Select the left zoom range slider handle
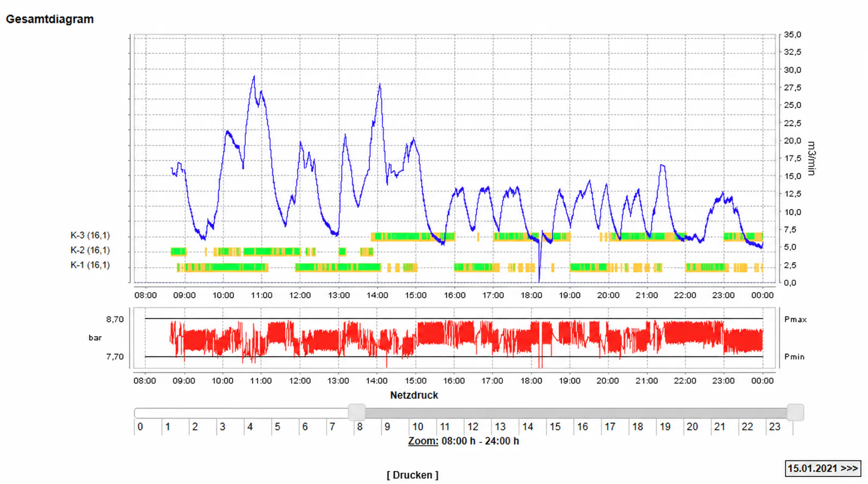The image size is (868, 484). tap(356, 412)
